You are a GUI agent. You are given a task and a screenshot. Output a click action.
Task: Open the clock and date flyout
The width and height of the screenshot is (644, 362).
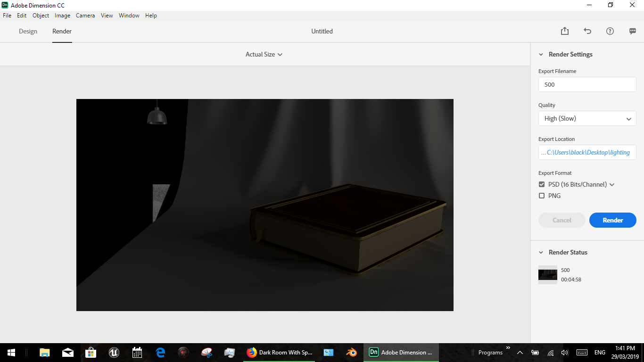pos(625,352)
